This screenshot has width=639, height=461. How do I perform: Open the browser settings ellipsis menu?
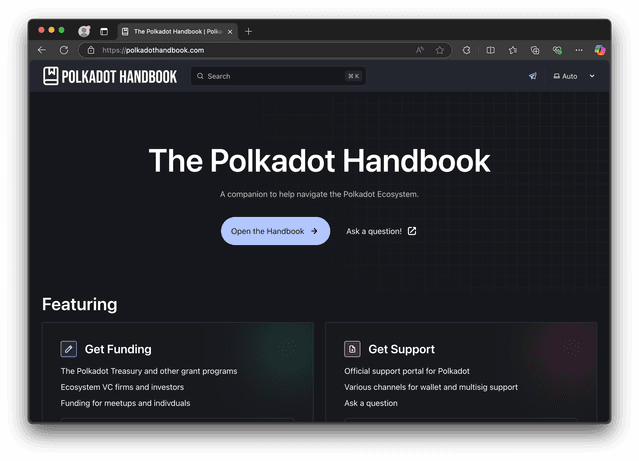click(579, 50)
